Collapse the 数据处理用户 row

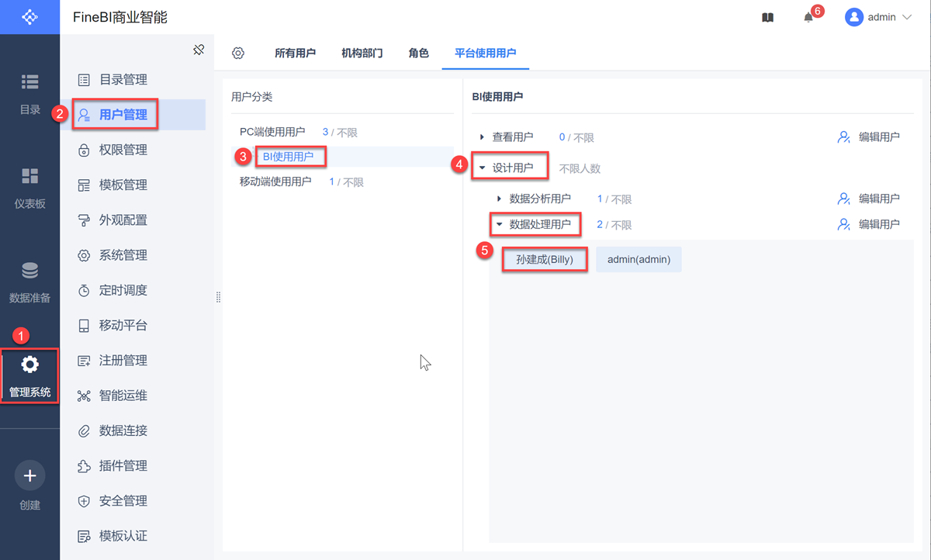[499, 225]
